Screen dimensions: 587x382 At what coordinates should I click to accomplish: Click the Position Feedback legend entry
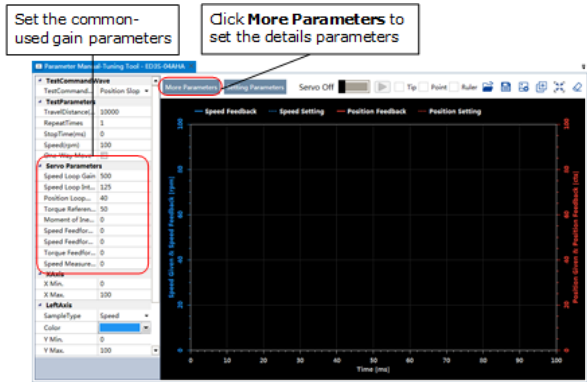tap(371, 111)
